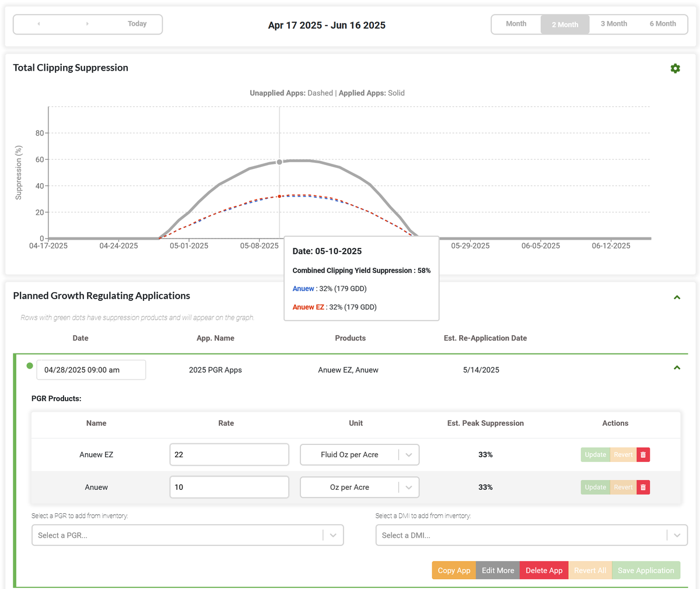Image resolution: width=700 pixels, height=589 pixels.
Task: Click 33% peak suppression for Anuew row
Action: pos(485,488)
